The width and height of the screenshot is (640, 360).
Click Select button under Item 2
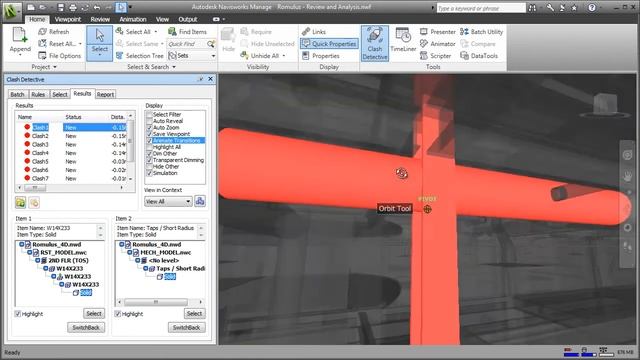coord(194,313)
